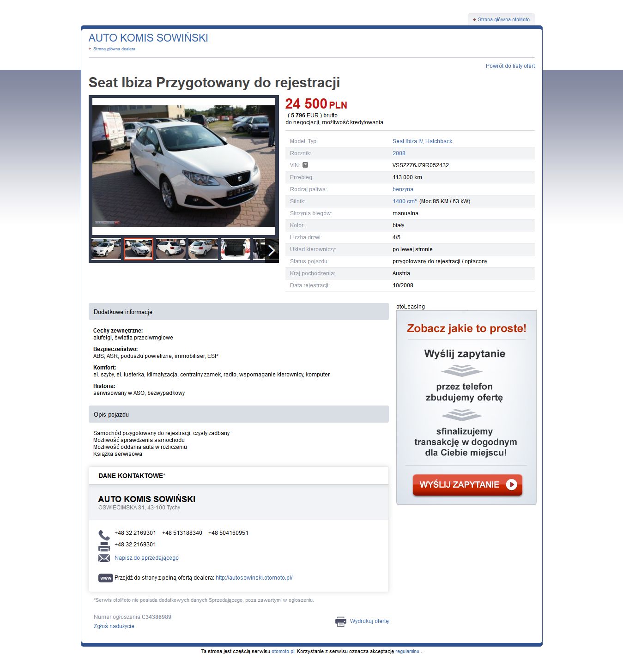Click phone number +48 513188340
The width and height of the screenshot is (623, 672).
pyautogui.click(x=182, y=533)
